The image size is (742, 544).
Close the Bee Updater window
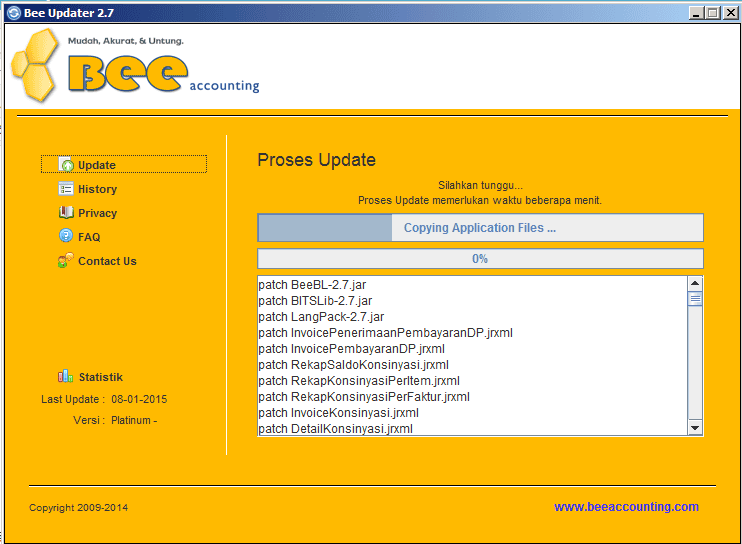730,13
